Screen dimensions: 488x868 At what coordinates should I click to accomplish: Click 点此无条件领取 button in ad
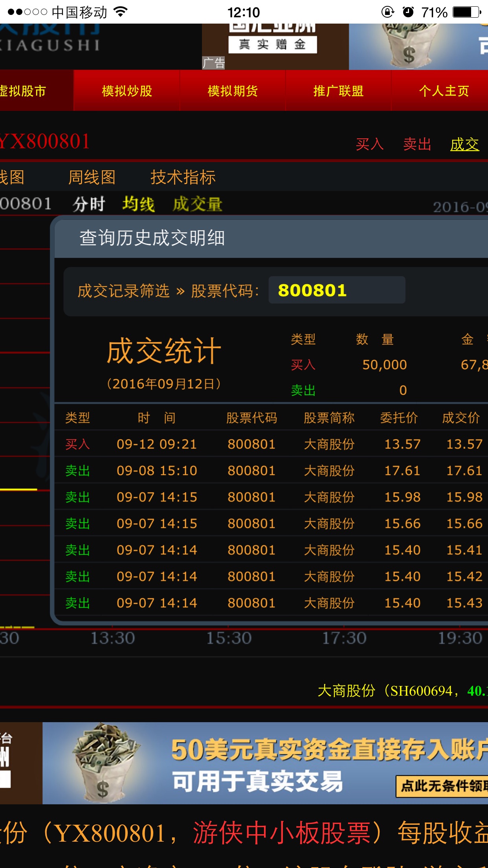[442, 786]
